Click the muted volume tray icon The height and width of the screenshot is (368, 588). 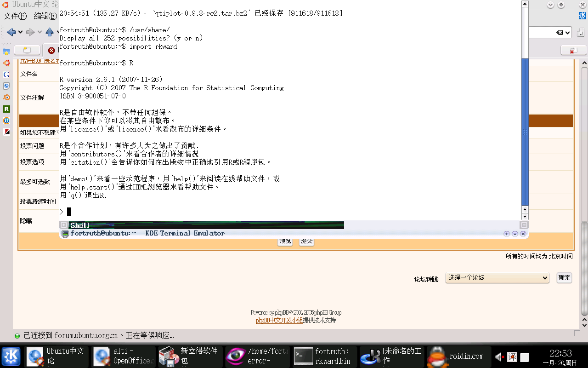[x=500, y=357]
